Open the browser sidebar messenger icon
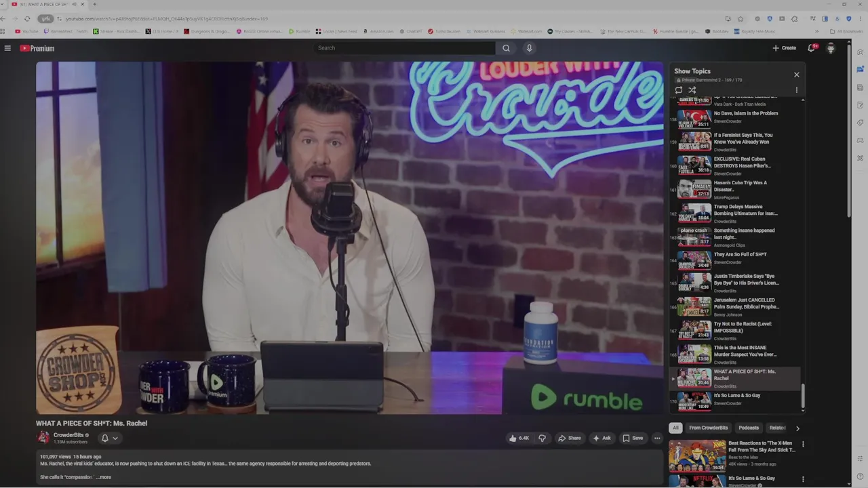The height and width of the screenshot is (488, 868). point(860,69)
